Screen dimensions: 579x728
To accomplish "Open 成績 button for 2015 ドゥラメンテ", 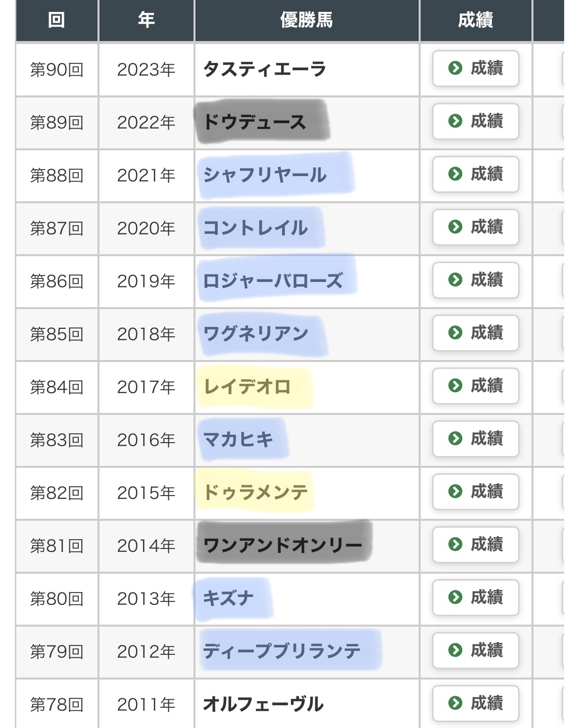I will tap(476, 492).
